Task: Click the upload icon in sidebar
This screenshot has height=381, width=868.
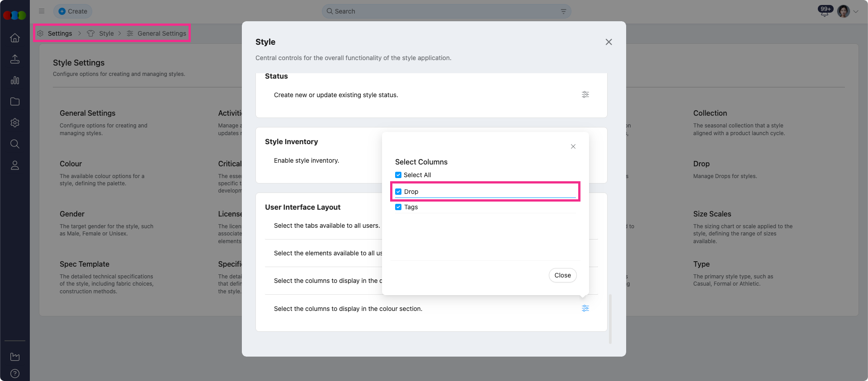Action: point(15,59)
